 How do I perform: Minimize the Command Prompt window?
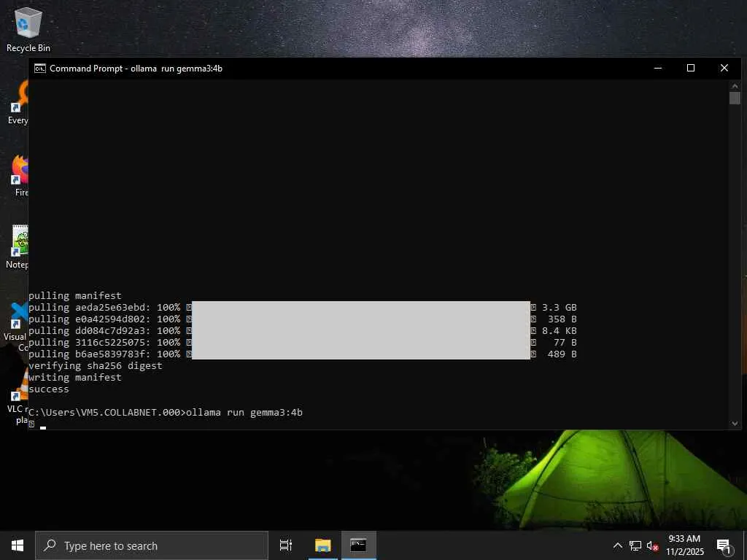658,68
